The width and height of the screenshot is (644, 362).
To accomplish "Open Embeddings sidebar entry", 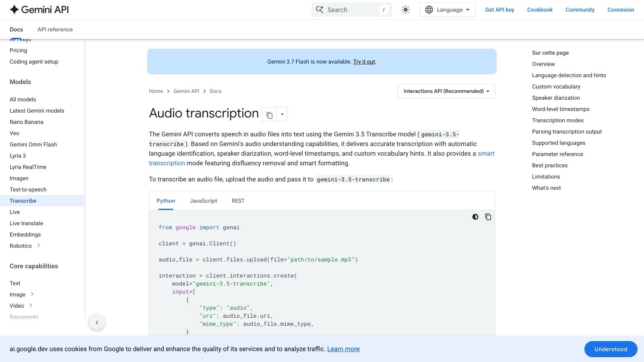I will coord(25,234).
